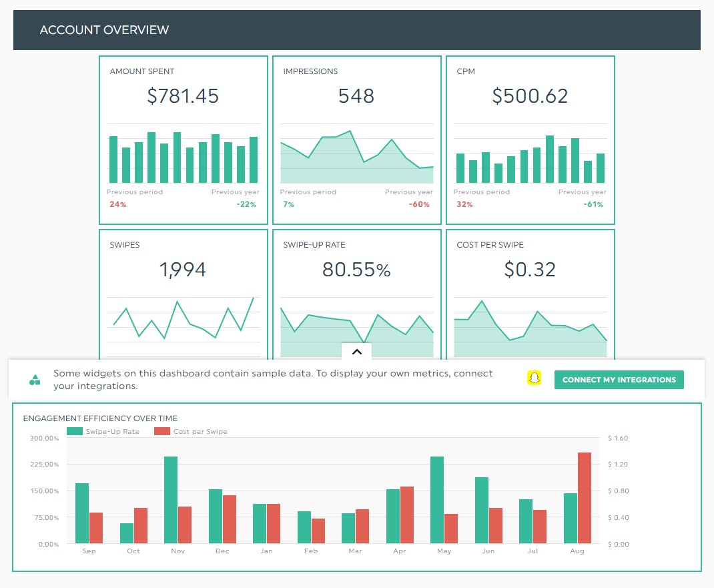
Task: Click the $ 1.60 axis label
Action: point(618,438)
